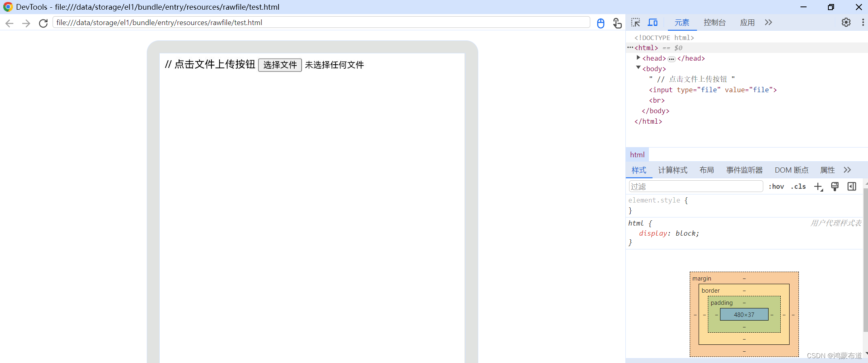Switch to the 控制台 tab

pos(714,23)
